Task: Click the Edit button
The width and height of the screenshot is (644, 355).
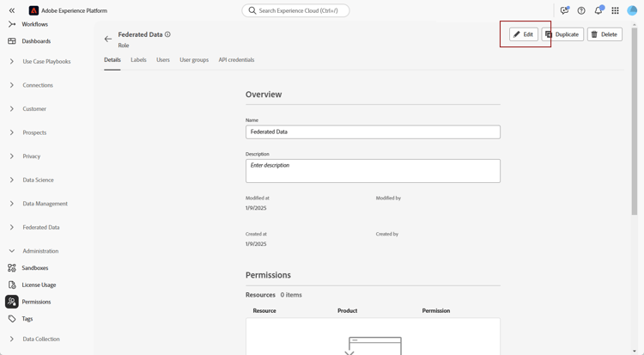Action: 524,34
